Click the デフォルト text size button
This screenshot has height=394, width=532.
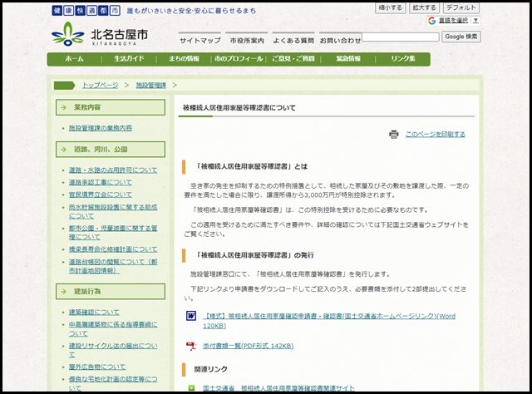[x=461, y=7]
